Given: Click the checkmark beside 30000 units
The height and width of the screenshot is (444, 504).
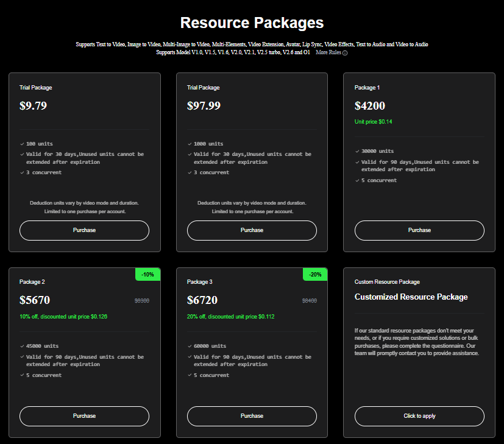Looking at the screenshot, I should pyautogui.click(x=357, y=151).
